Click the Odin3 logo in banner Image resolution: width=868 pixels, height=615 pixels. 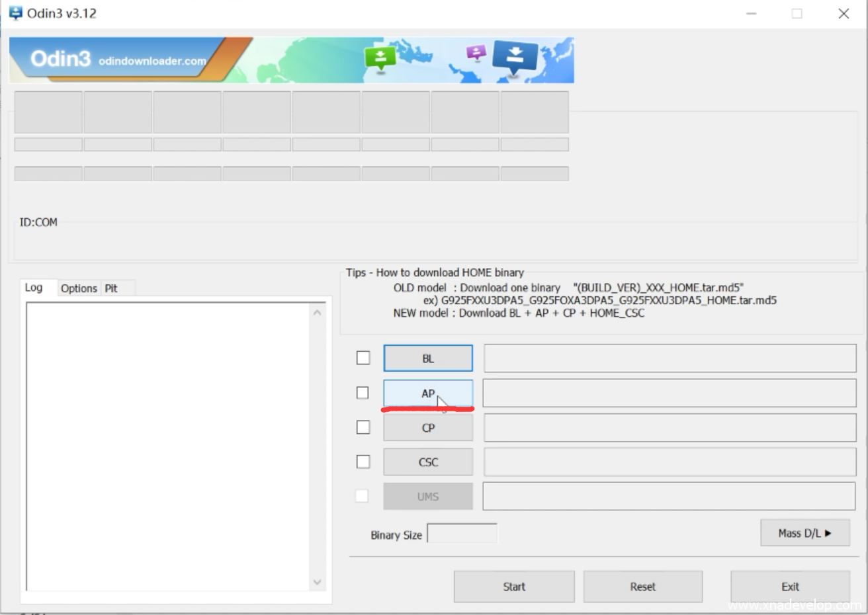click(60, 60)
